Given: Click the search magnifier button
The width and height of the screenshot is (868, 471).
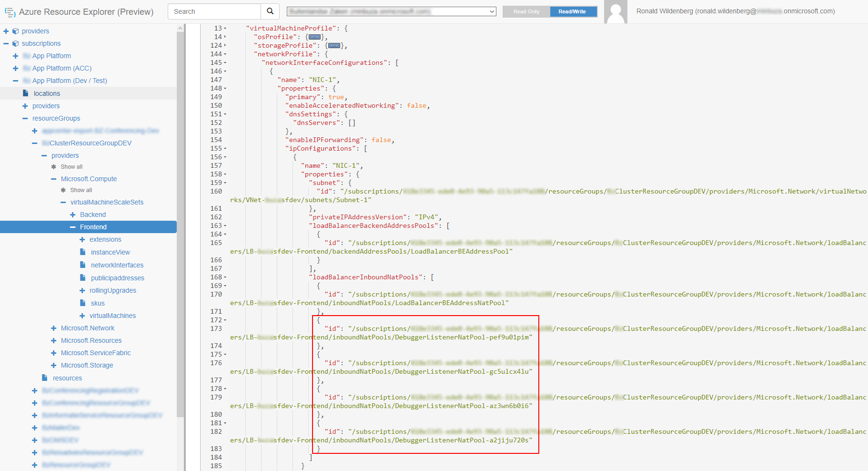Looking at the screenshot, I should pyautogui.click(x=270, y=11).
